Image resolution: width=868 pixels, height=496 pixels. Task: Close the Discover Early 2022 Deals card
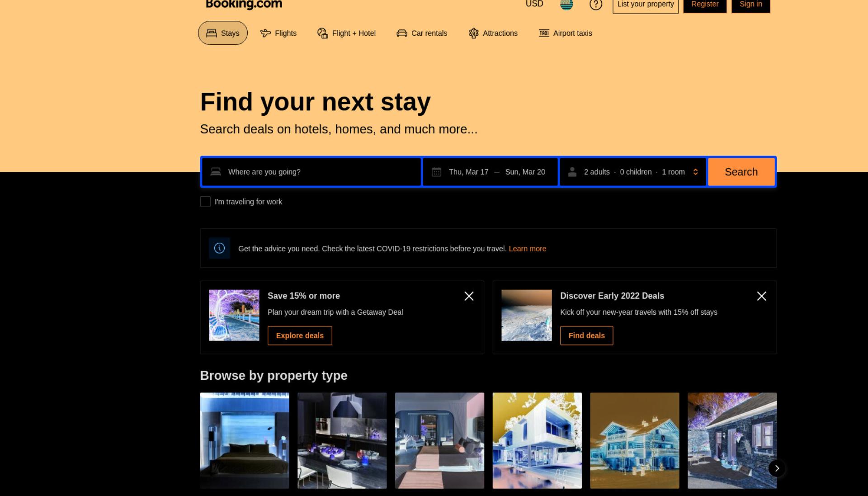pos(761,296)
